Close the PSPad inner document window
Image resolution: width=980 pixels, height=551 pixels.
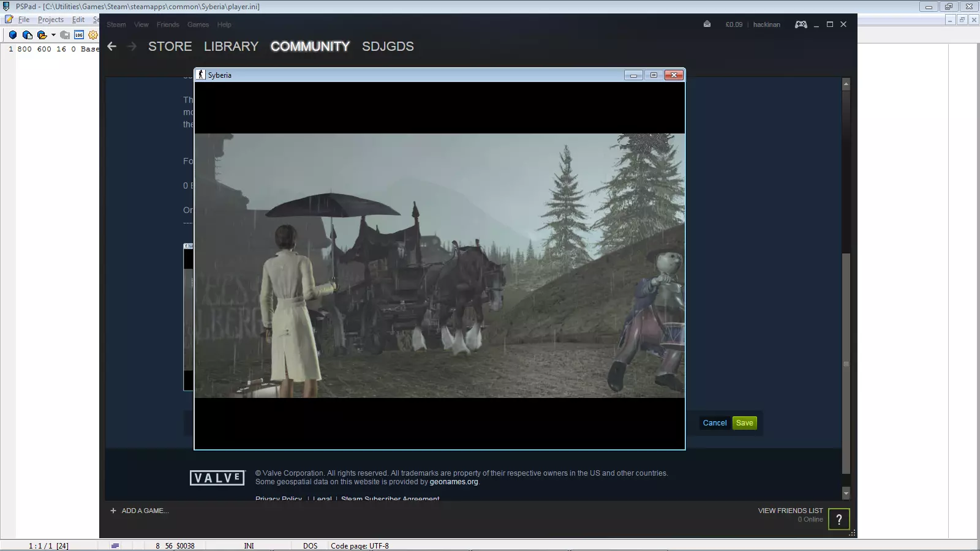coord(973,20)
